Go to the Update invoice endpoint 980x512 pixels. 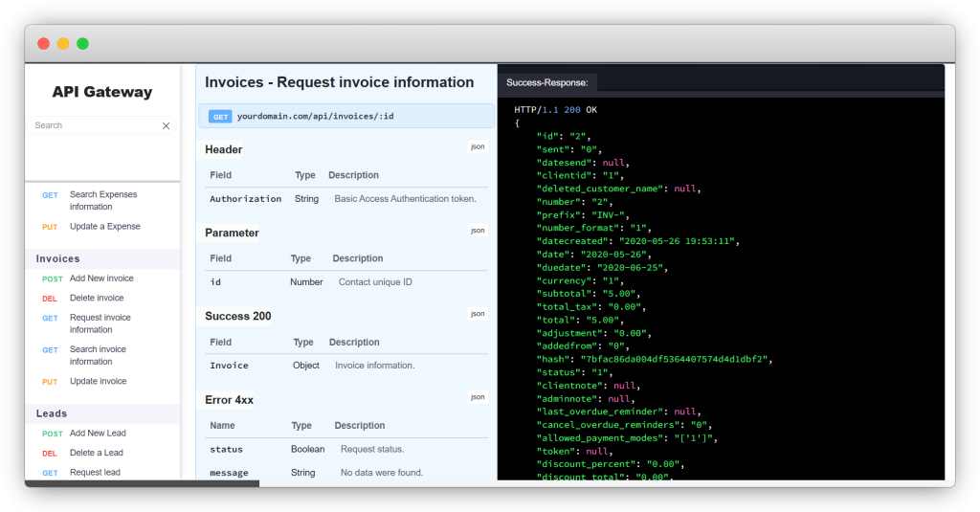[98, 381]
